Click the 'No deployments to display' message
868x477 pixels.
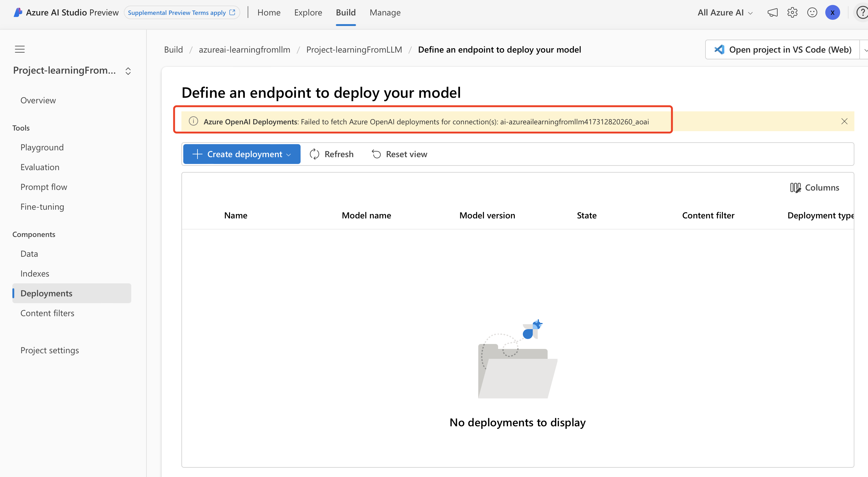pos(518,422)
